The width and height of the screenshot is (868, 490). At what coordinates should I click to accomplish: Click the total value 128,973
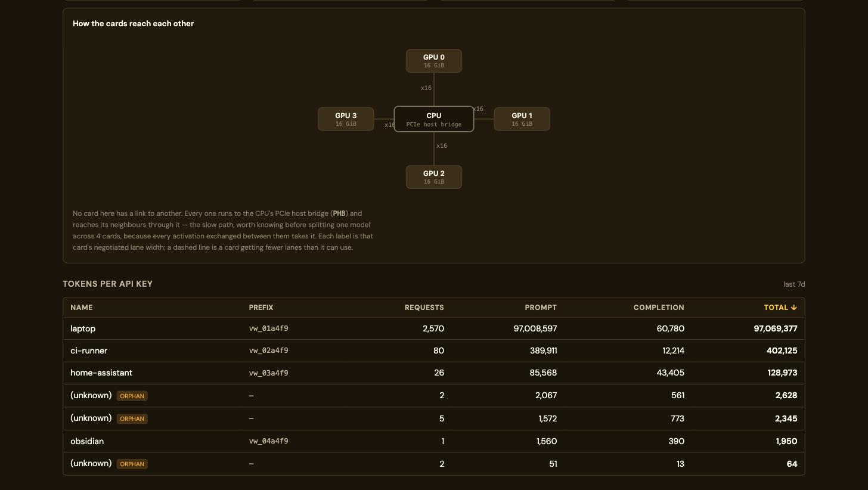(x=782, y=373)
